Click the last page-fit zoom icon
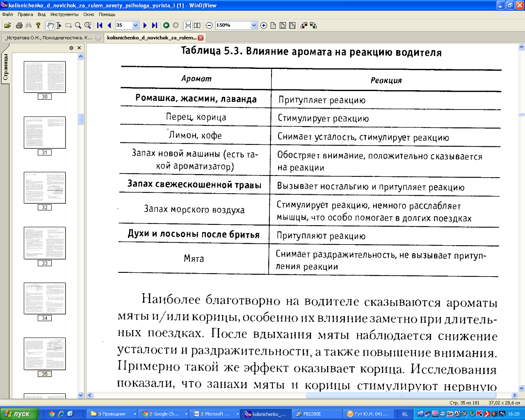The height and width of the screenshot is (420, 525). tap(292, 25)
